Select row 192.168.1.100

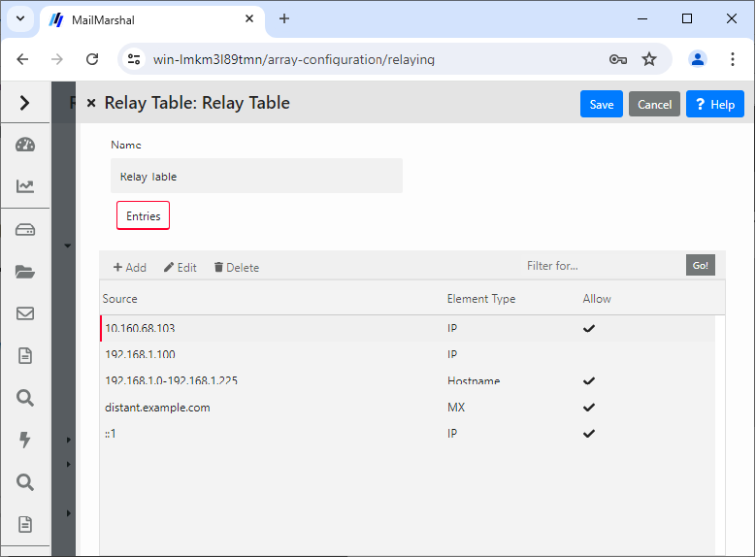408,354
